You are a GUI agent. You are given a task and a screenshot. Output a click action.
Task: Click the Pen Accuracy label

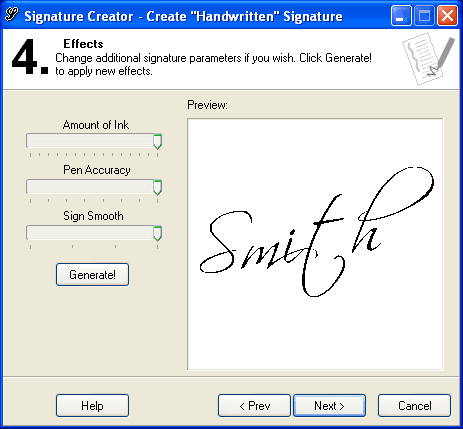click(x=97, y=170)
